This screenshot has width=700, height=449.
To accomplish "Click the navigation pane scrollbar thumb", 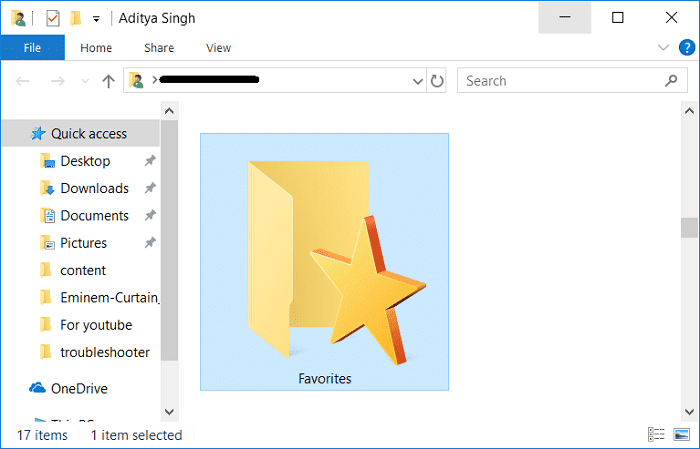I will 169,240.
